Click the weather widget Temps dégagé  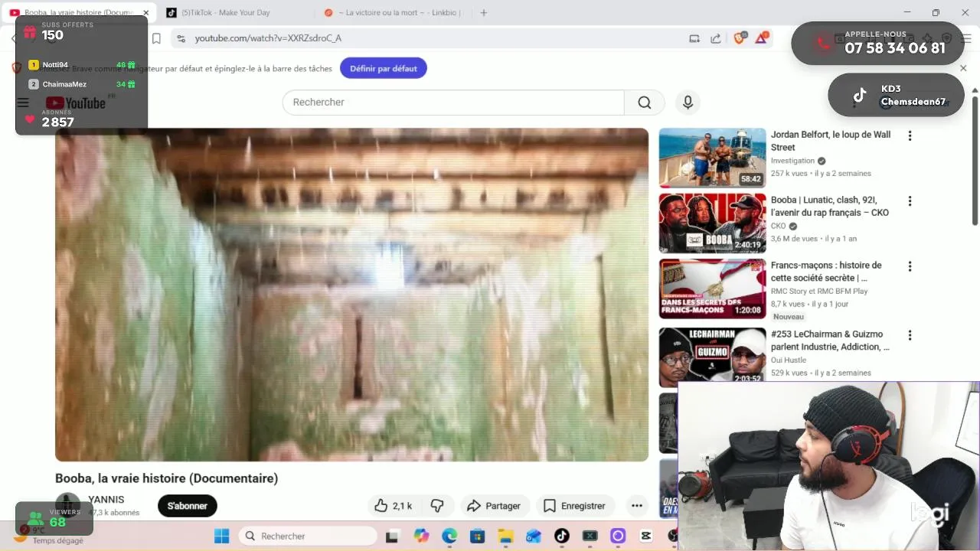(50, 536)
